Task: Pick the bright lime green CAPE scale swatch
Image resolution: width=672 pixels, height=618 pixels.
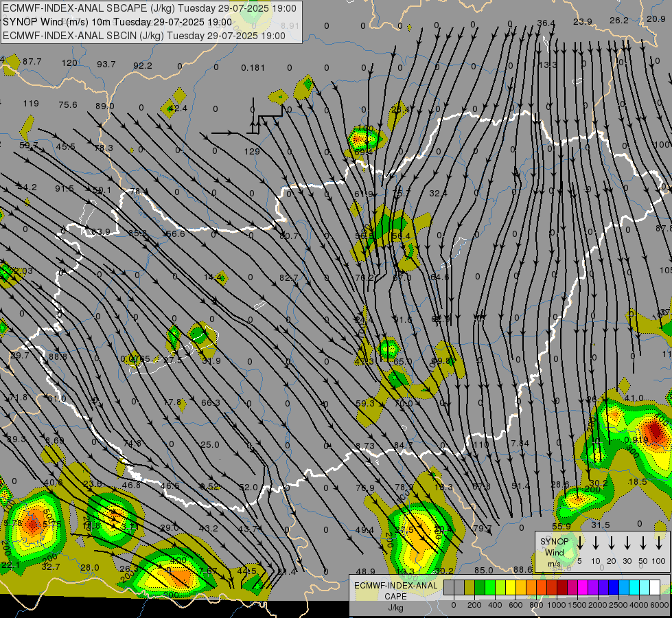Action: pyautogui.click(x=490, y=587)
